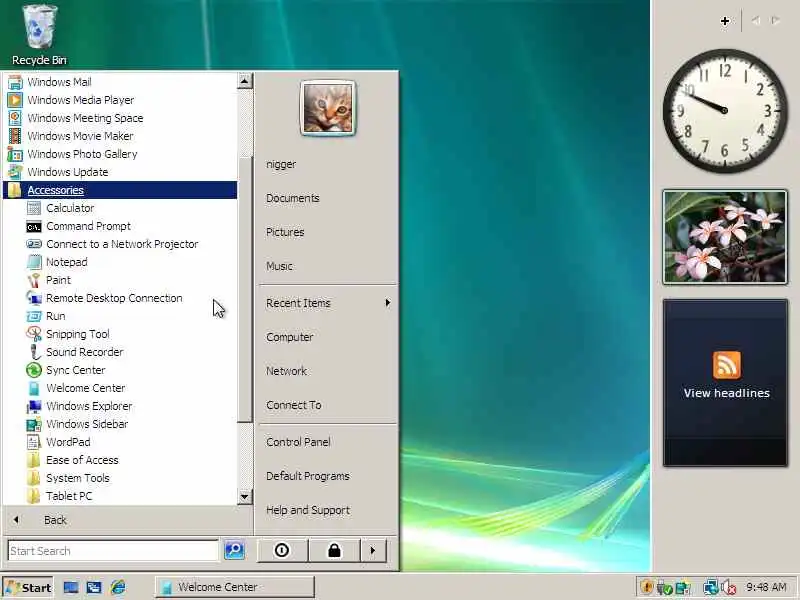Click programs list scroll down arrow
The width and height of the screenshot is (800, 600).
(x=245, y=496)
